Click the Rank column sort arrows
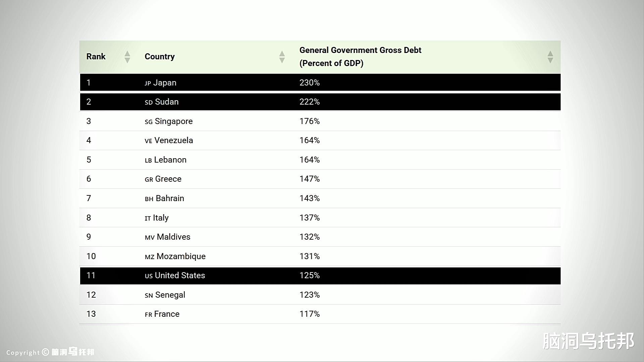This screenshot has height=362, width=644. (127, 57)
